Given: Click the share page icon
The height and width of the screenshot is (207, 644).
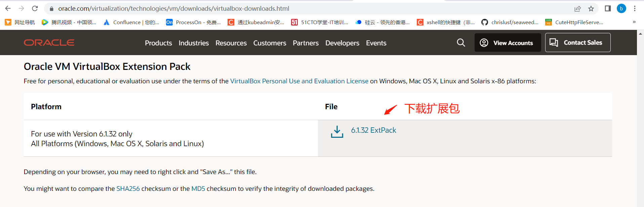Looking at the screenshot, I should pos(577,8).
